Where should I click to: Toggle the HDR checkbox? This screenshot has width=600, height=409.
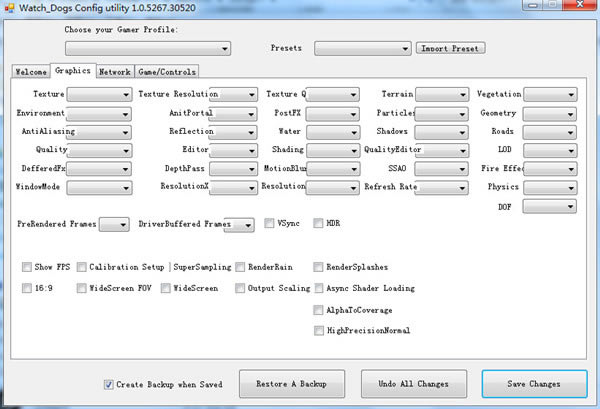319,223
